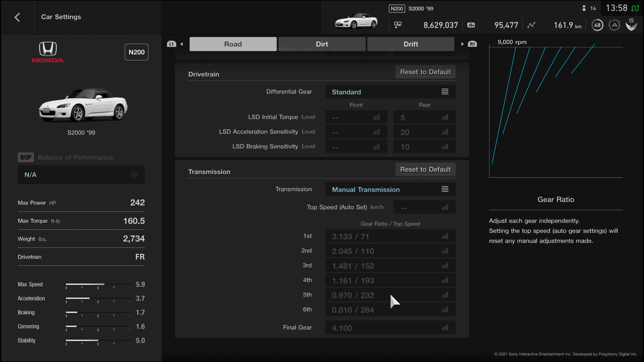Adjust rear LSD Initial Torque value 5
Image resolution: width=644 pixels, height=362 pixels.
point(424,117)
